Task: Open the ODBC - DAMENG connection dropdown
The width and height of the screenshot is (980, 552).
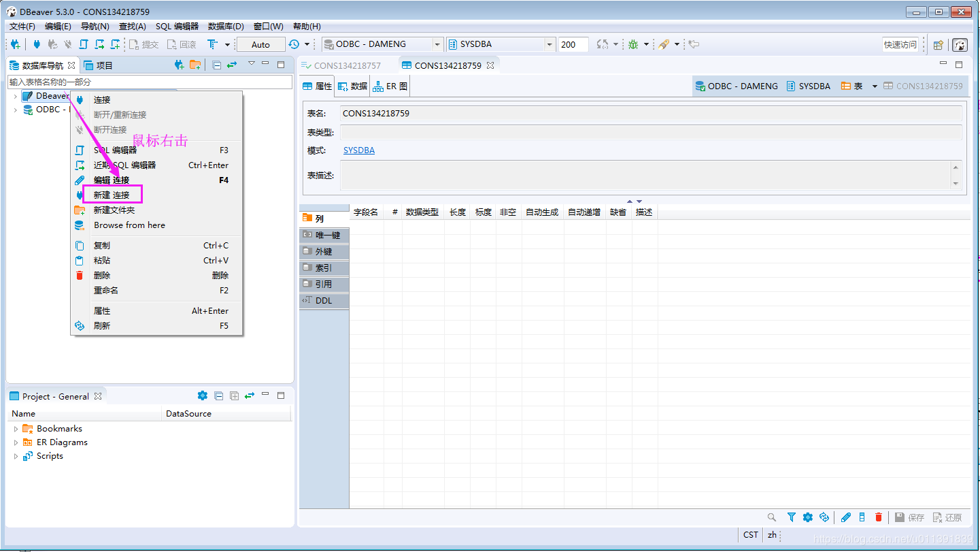Action: tap(437, 44)
